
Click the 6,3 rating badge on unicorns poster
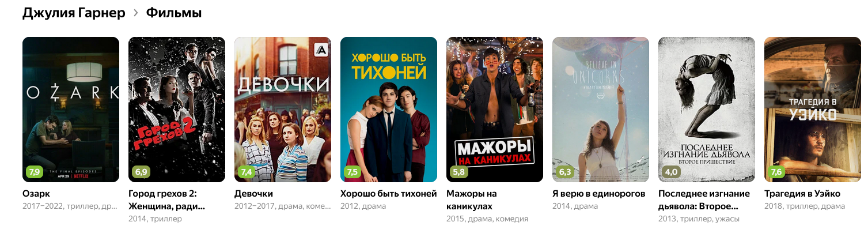click(564, 172)
